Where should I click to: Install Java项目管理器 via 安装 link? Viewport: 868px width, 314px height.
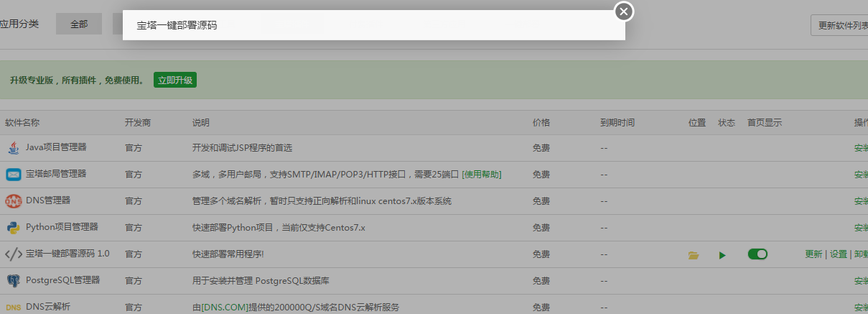861,148
